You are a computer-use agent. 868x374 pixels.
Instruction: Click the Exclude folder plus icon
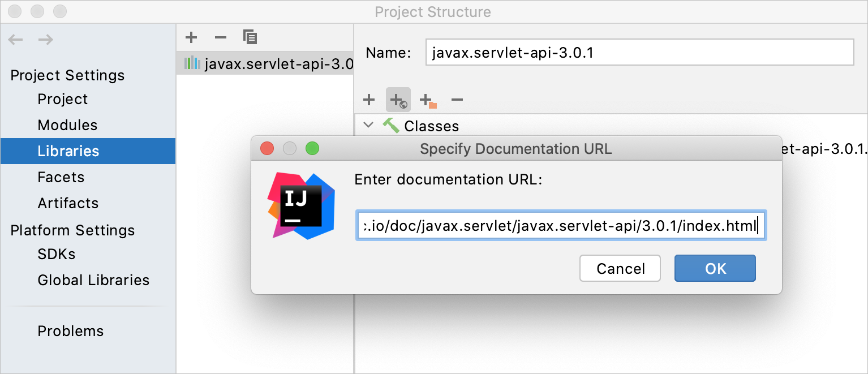[x=428, y=100]
